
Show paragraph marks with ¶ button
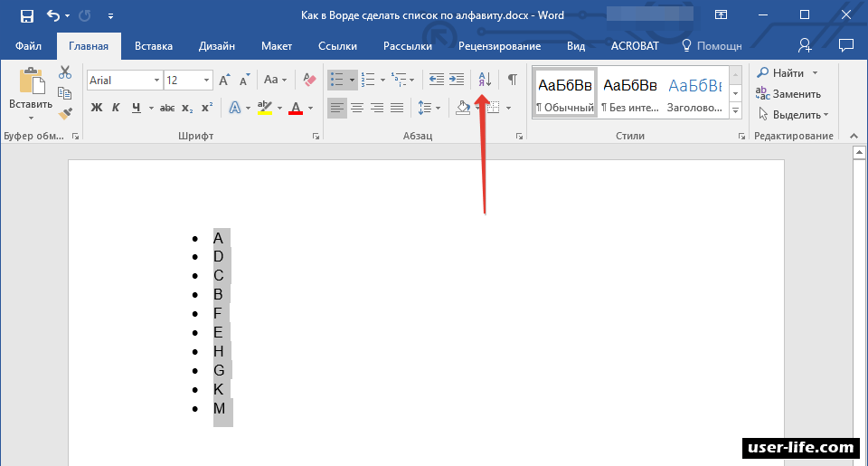click(x=513, y=80)
